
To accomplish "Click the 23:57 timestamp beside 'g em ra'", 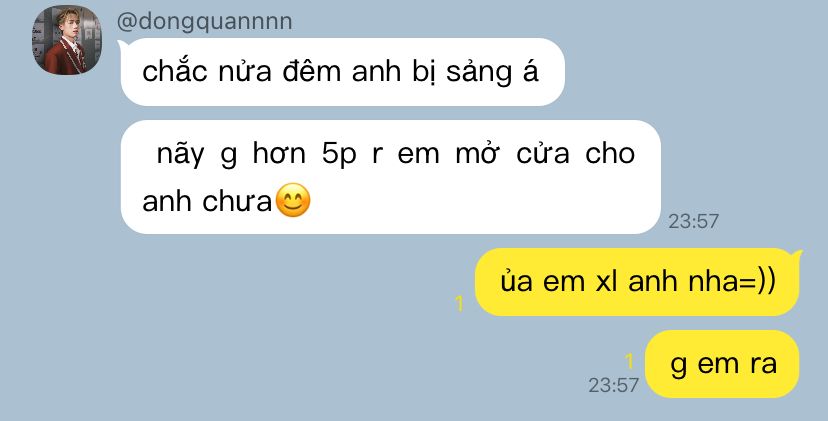I will coord(614,385).
